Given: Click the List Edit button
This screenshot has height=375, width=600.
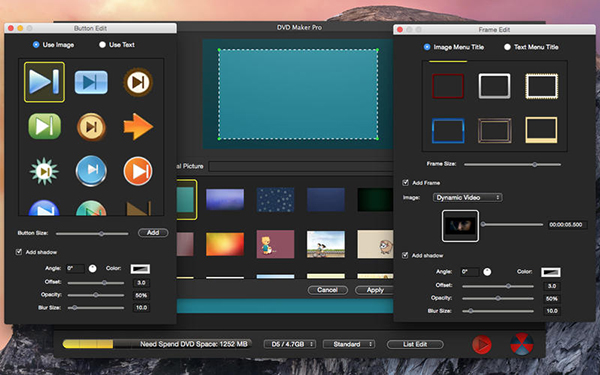Looking at the screenshot, I should [x=415, y=344].
